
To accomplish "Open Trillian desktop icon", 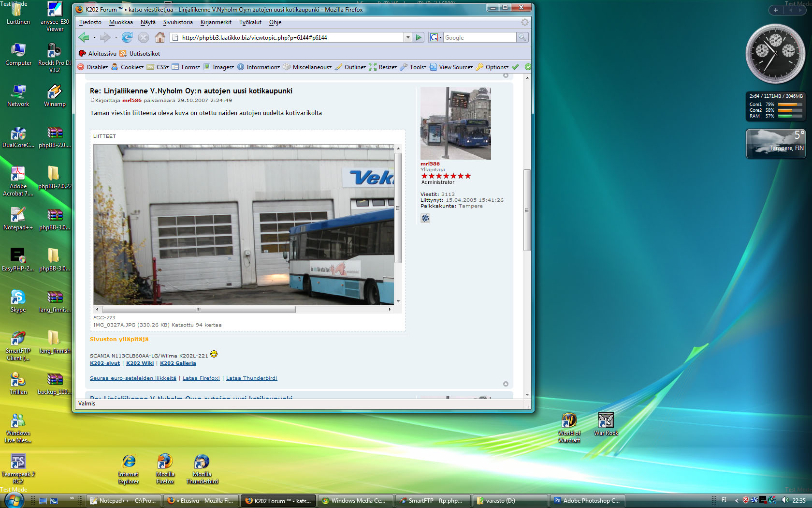I will coord(18,383).
